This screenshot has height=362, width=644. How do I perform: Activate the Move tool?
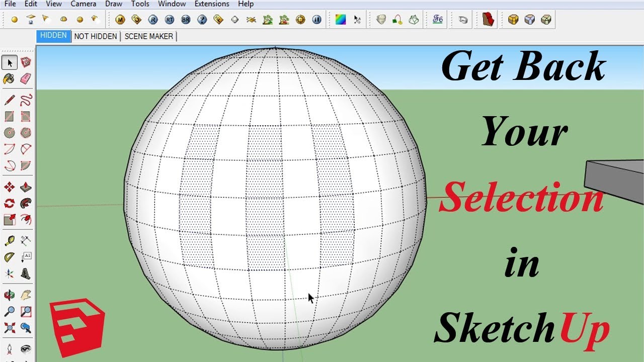tap(10, 187)
